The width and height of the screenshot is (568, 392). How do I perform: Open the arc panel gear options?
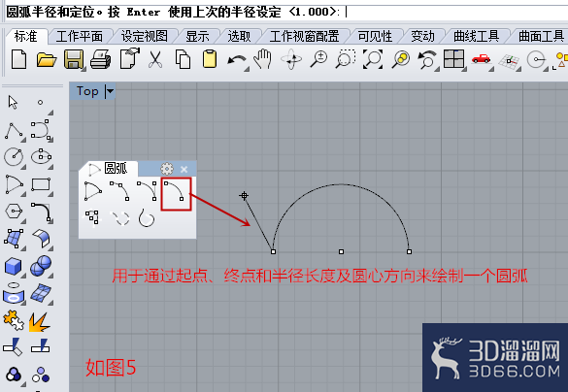coord(167,169)
